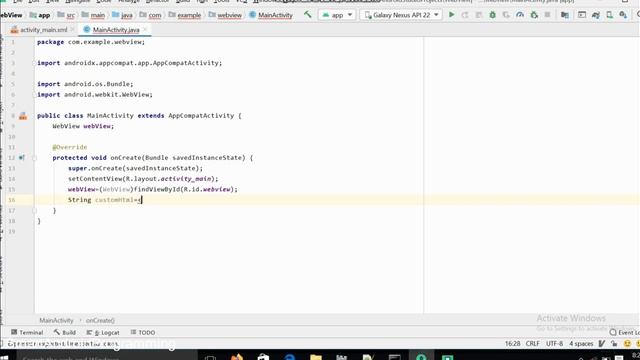Collapse the import block fold marker
Viewport: 640px width, 360px height.
point(35,63)
